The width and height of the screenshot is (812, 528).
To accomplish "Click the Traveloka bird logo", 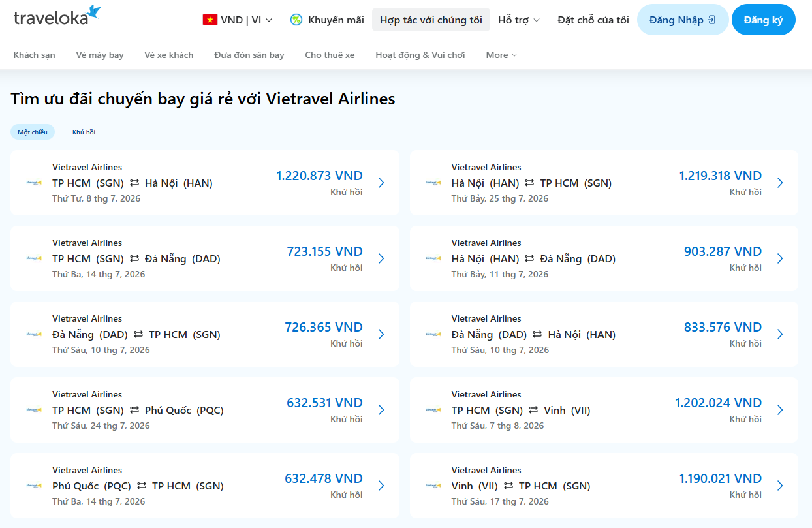I will coord(93,12).
